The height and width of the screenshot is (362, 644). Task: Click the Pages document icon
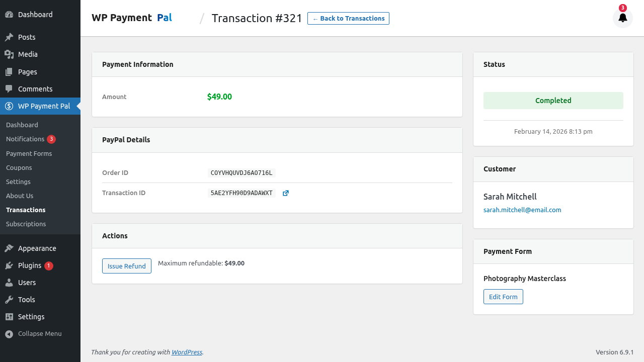coord(9,71)
